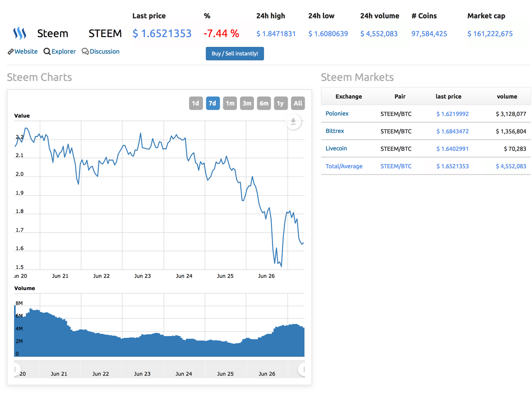The image size is (532, 396).
Task: Click Bittrex volume $ 1,356,804
Action: pyautogui.click(x=511, y=131)
